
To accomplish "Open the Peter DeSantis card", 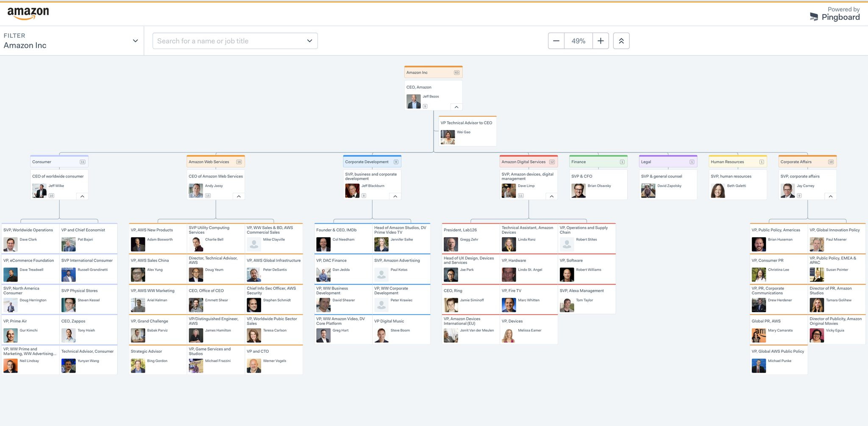I will pos(274,269).
